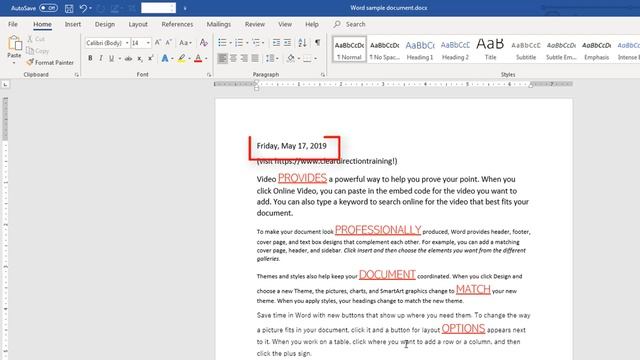This screenshot has height=360, width=640.
Task: Click the Cut button
Action: 36,39
